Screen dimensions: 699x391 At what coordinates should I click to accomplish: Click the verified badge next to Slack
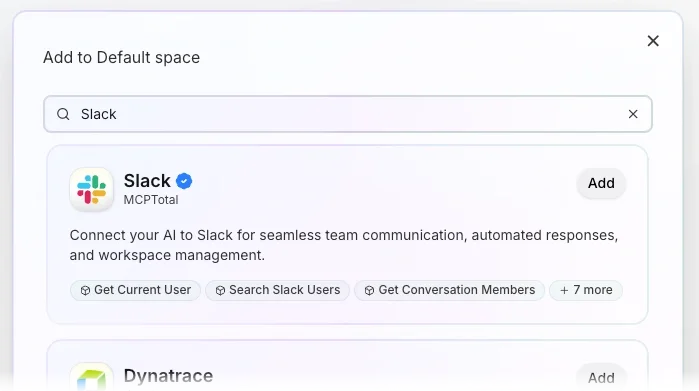[184, 181]
